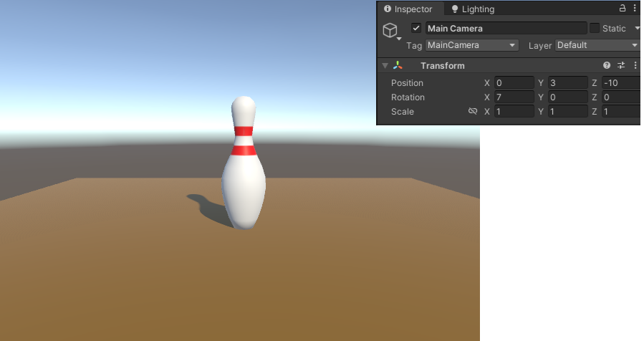Click the Transform component title
Screen dimensions: 644x341
442,66
